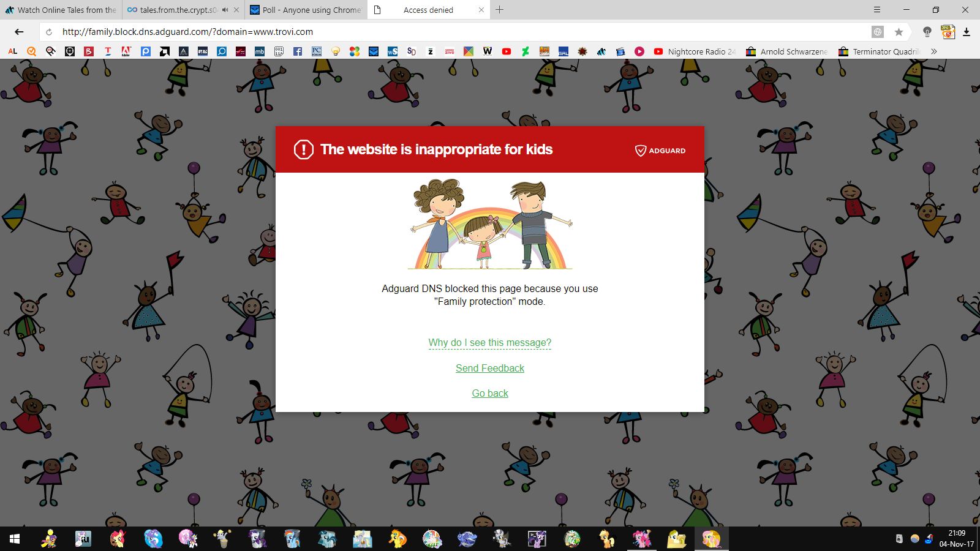Open the orange magnifier Q bookmark
The width and height of the screenshot is (980, 551).
(31, 51)
